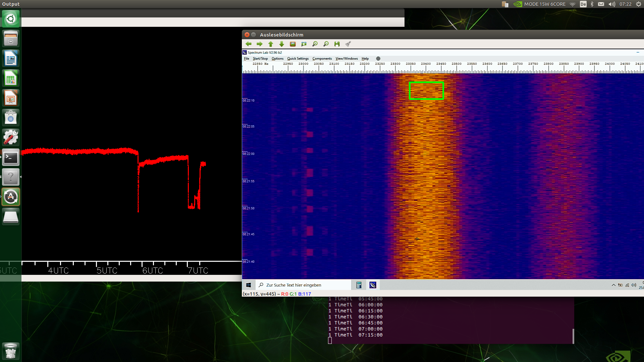This screenshot has height=362, width=644.
Task: Open the Ubuntu dash home
Action: click(x=11, y=18)
